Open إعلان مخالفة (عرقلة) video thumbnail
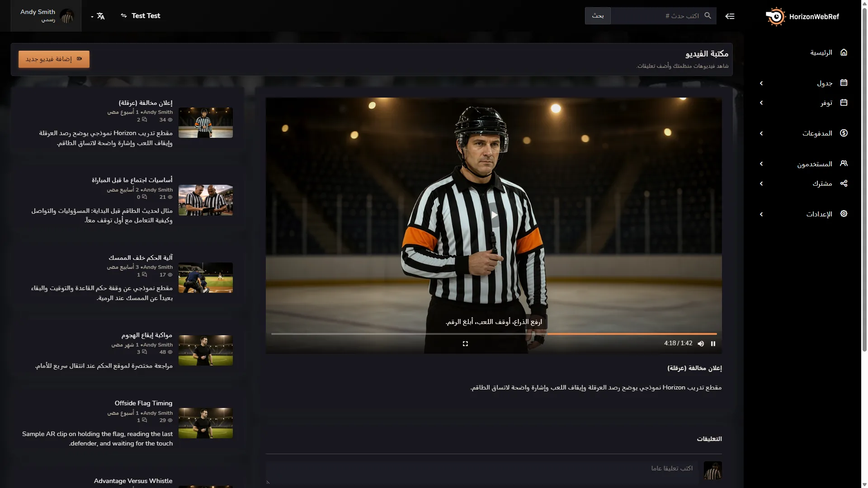 [206, 122]
